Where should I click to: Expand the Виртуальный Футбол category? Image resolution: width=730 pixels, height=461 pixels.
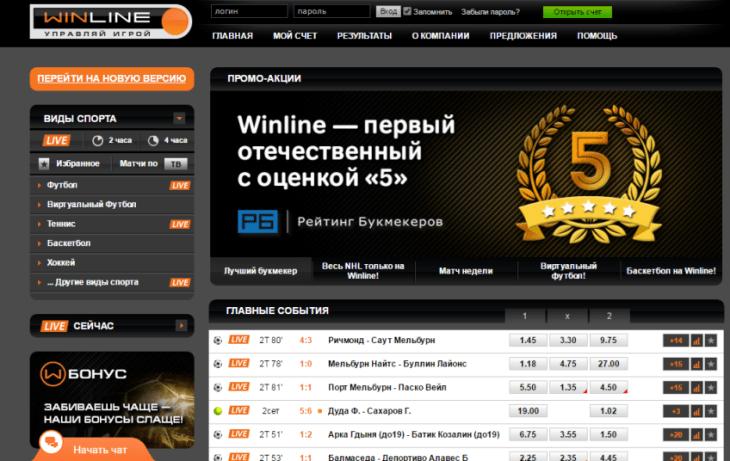point(112,204)
